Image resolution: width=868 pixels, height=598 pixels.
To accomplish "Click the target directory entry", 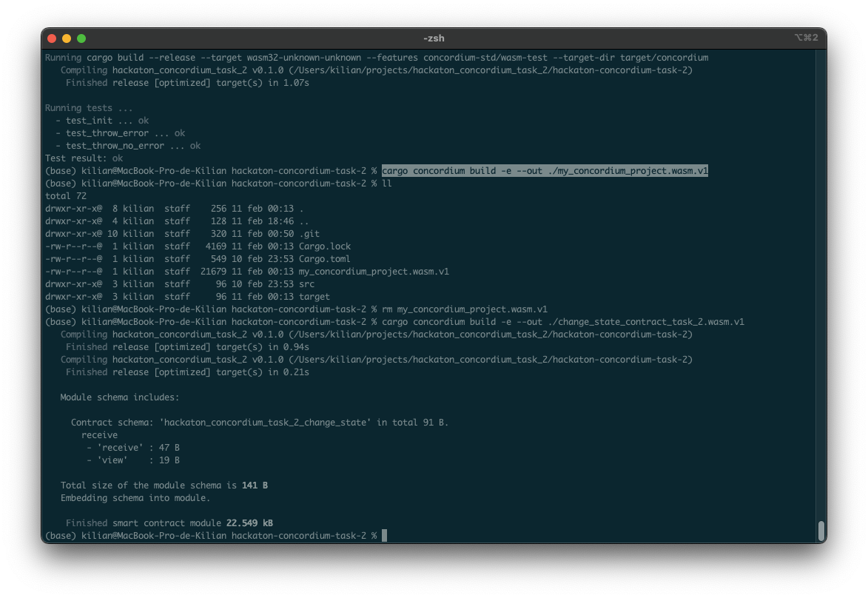I will 314,297.
